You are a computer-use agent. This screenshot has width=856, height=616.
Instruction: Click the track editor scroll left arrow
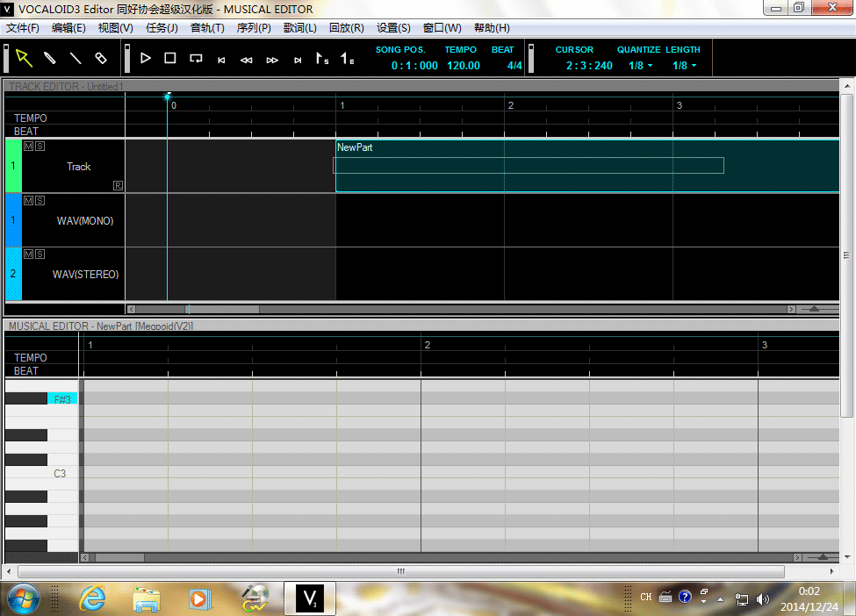(x=131, y=310)
